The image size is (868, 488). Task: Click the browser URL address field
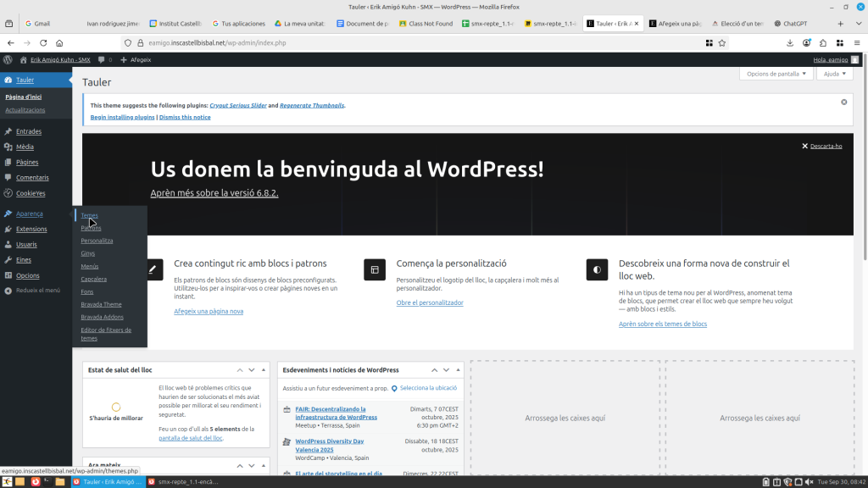(381, 42)
